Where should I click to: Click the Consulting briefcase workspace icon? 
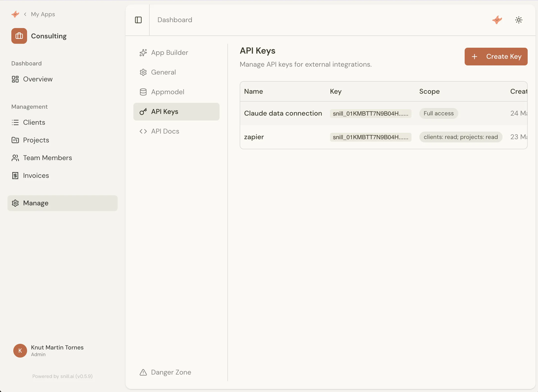[x=19, y=36]
